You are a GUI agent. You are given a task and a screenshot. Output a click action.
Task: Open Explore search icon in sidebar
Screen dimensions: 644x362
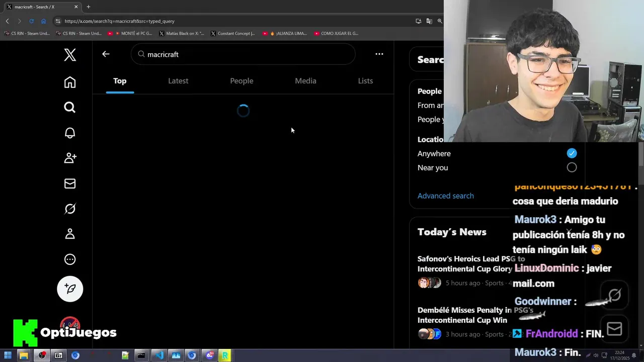[x=70, y=107]
